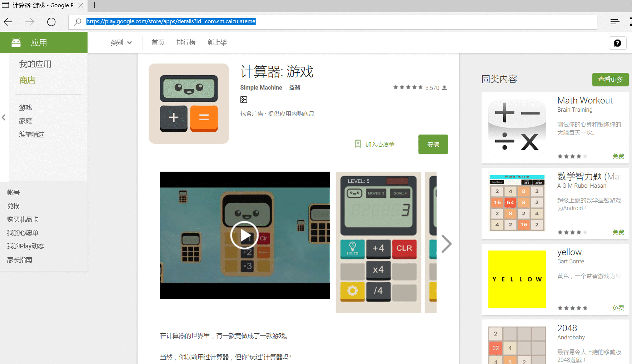Go to the 新上架 tab
Image resolution: width=632 pixels, height=364 pixels.
(217, 43)
